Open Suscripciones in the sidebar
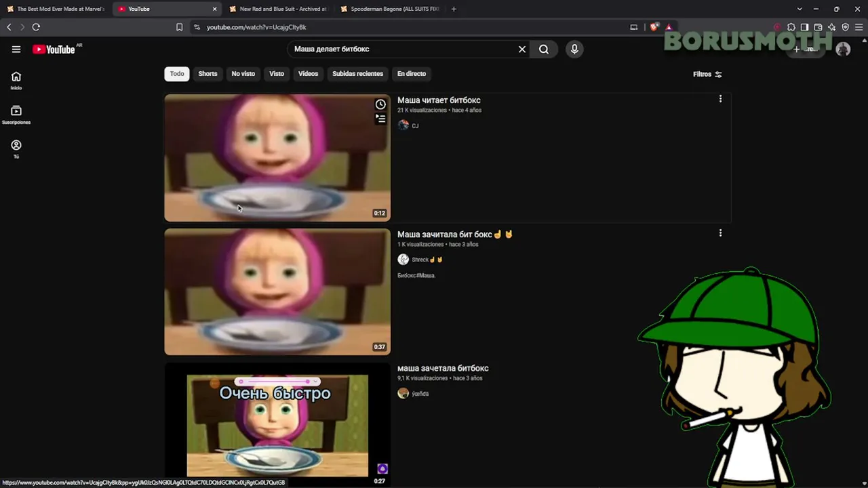The height and width of the screenshot is (488, 868). 16,115
